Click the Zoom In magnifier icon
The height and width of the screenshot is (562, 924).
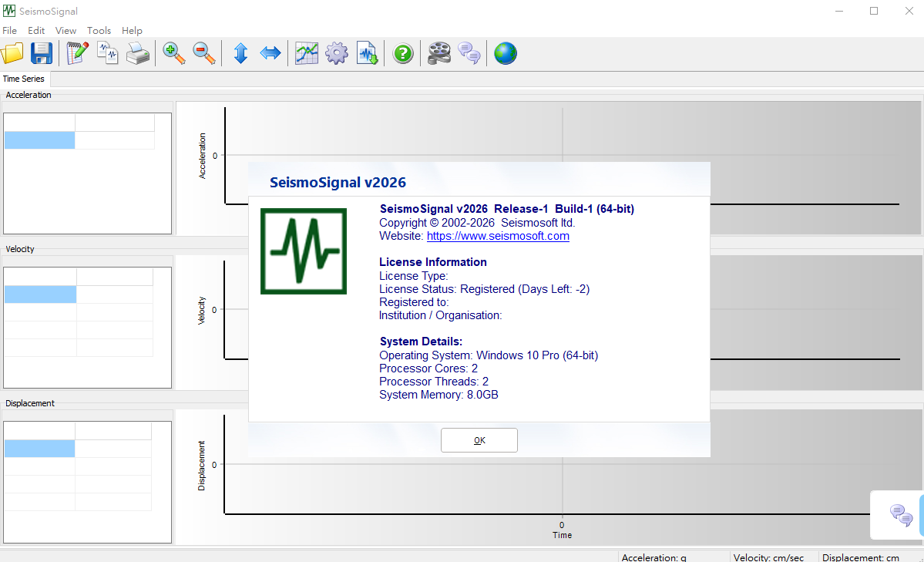[174, 54]
